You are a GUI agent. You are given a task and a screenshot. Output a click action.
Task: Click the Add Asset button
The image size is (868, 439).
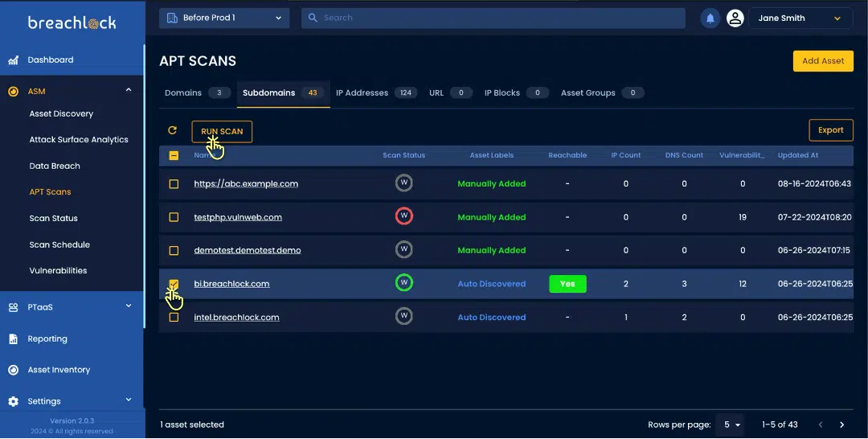click(823, 61)
